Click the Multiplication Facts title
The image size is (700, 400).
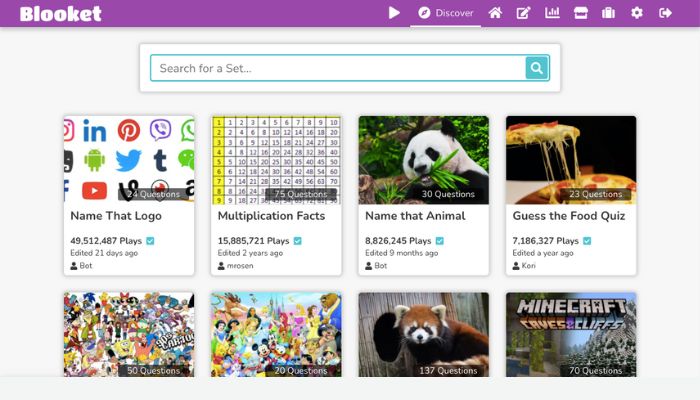pos(271,216)
